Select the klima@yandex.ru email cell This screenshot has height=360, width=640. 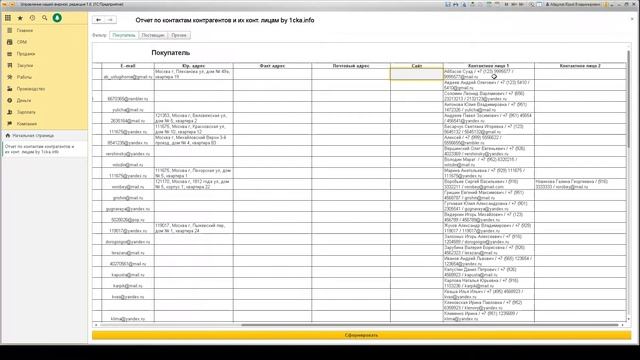pyautogui.click(x=128, y=316)
